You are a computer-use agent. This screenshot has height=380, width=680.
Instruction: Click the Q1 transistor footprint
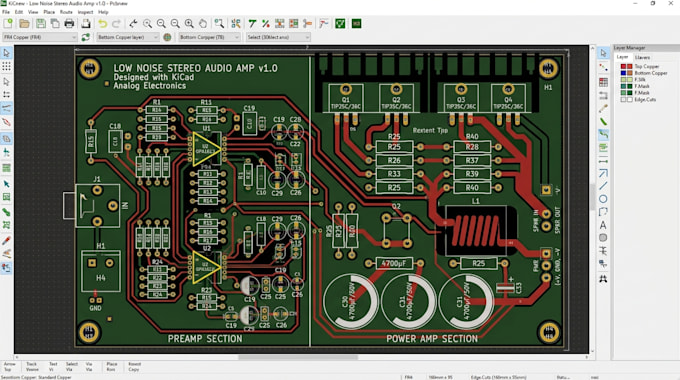(346, 98)
